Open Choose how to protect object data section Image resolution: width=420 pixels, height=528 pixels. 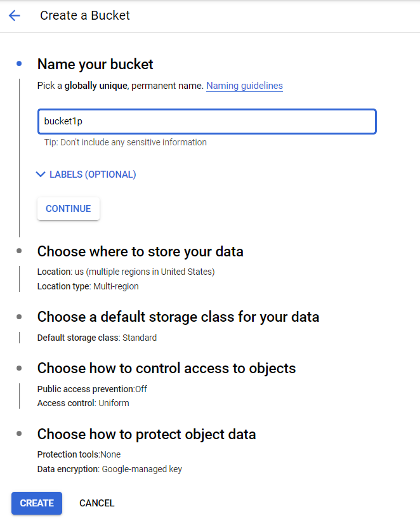[147, 434]
